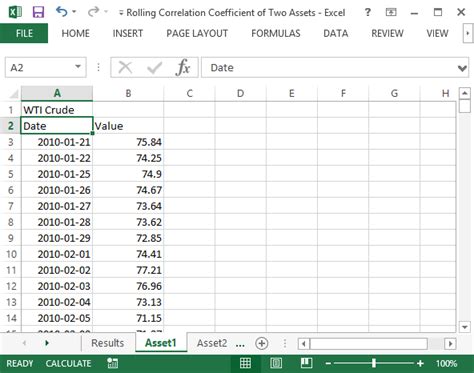Select column A header
This screenshot has height=373, width=474.
[x=57, y=93]
